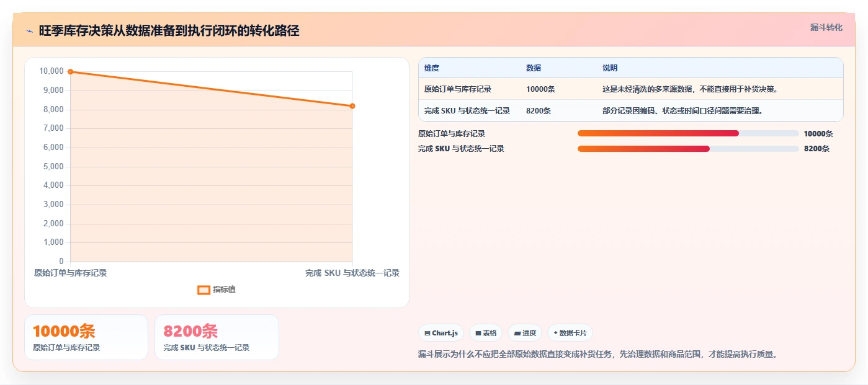Click the table cell 8200条
The height and width of the screenshot is (385, 868).
(x=539, y=111)
